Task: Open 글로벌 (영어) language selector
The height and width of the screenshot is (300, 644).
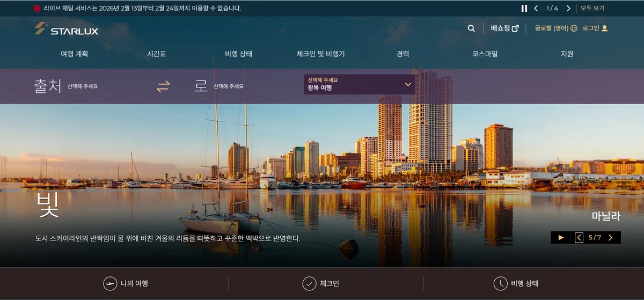Action: (x=555, y=28)
